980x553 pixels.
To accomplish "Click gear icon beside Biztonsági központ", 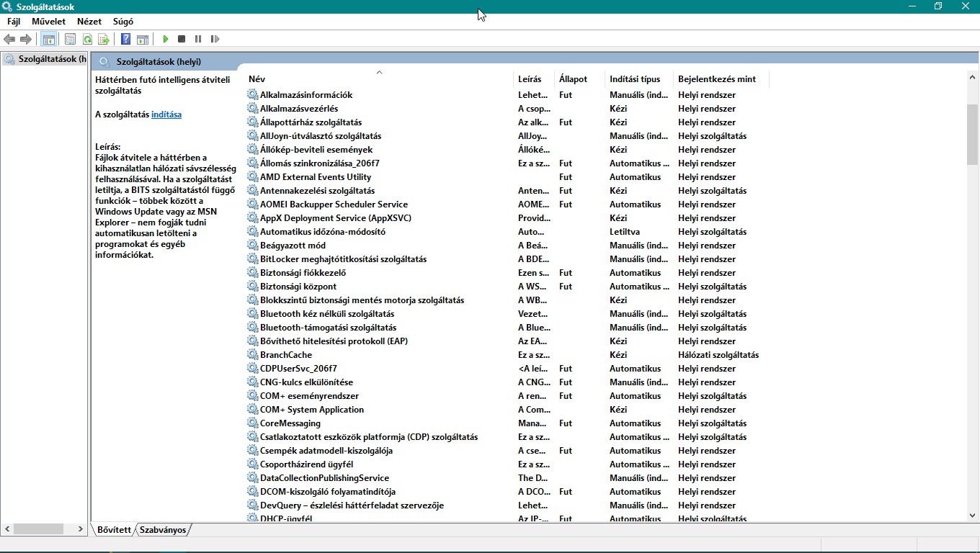I will [x=252, y=286].
